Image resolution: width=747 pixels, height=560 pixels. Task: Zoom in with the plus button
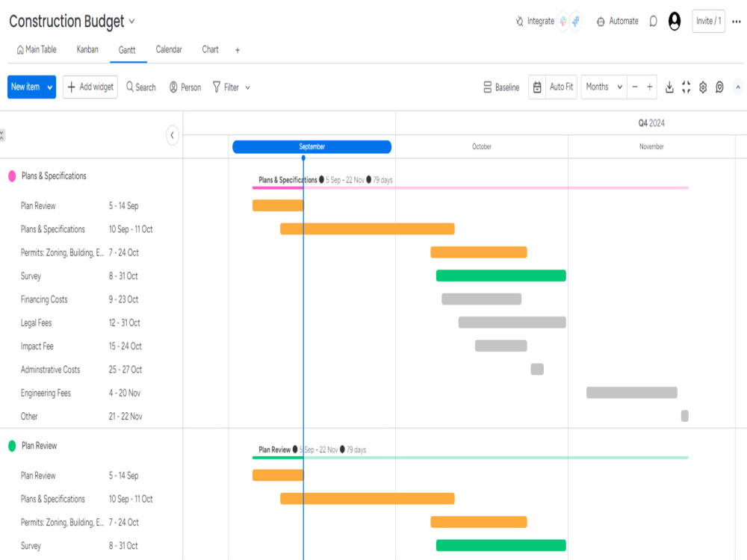649,87
